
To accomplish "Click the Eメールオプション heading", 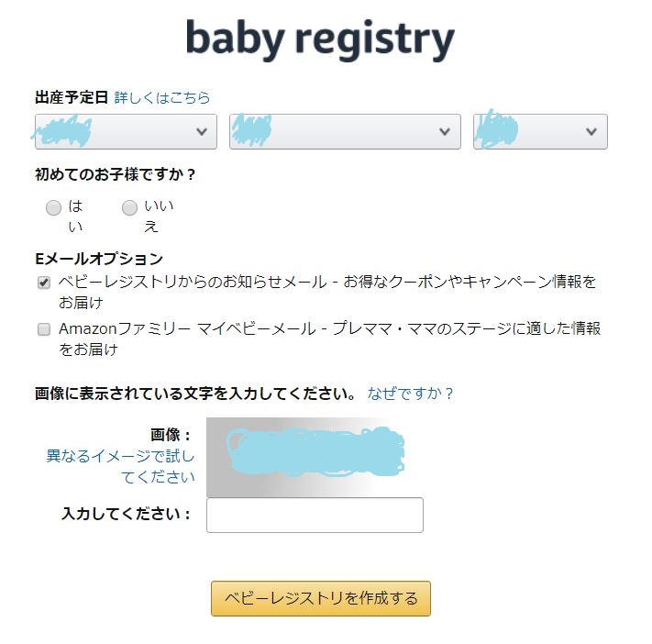I will [99, 259].
